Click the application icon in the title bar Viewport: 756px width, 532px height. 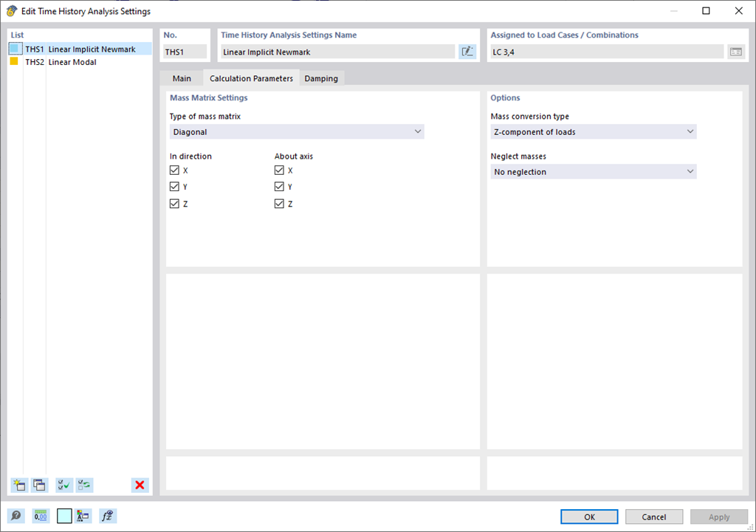[12, 11]
